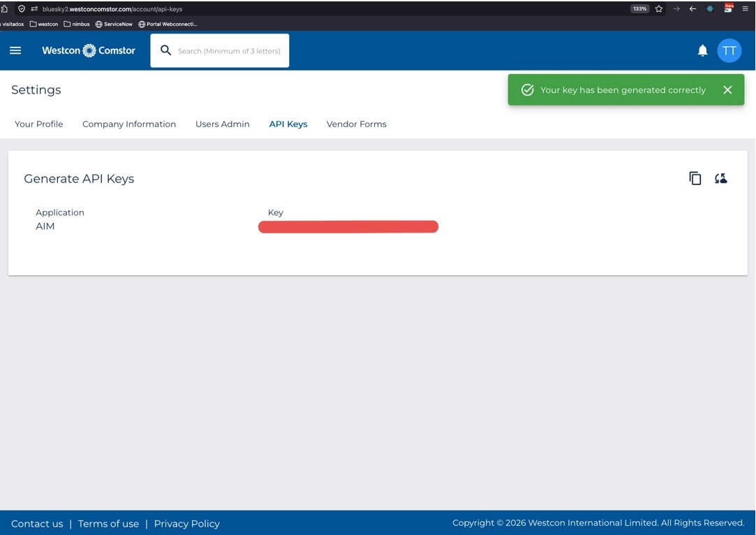Open the hamburger navigation menu

click(x=15, y=50)
